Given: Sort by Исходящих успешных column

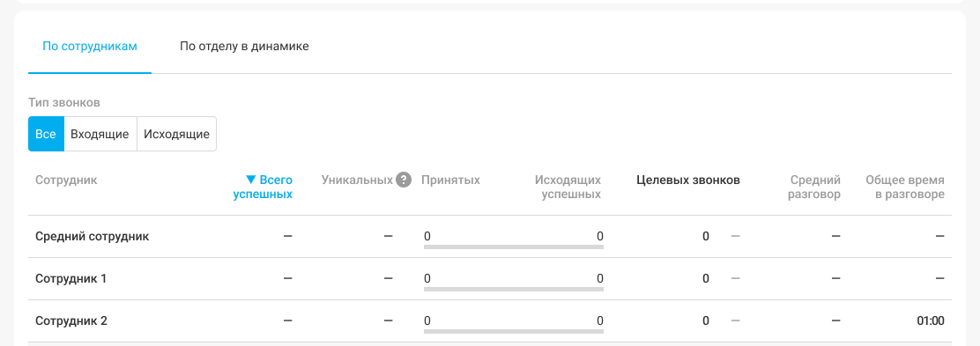Looking at the screenshot, I should 568,187.
